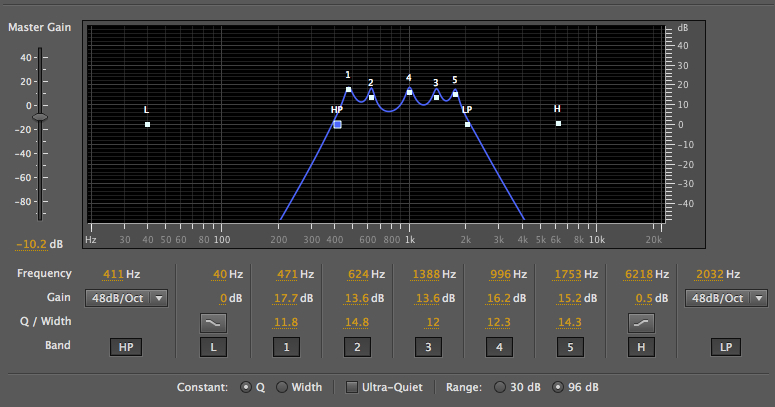Click the Master Gain slider handle
Image resolution: width=775 pixels, height=407 pixels.
[40, 118]
